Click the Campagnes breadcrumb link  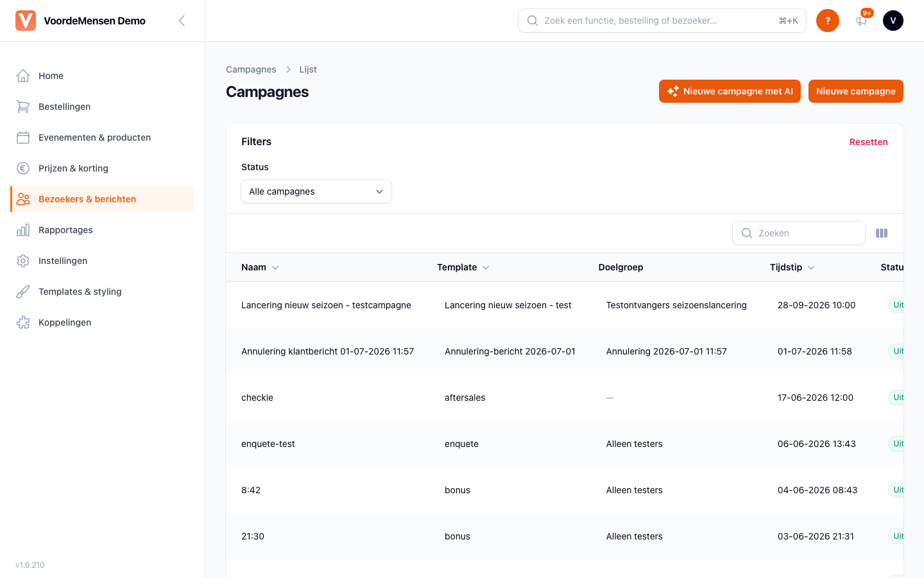[251, 69]
